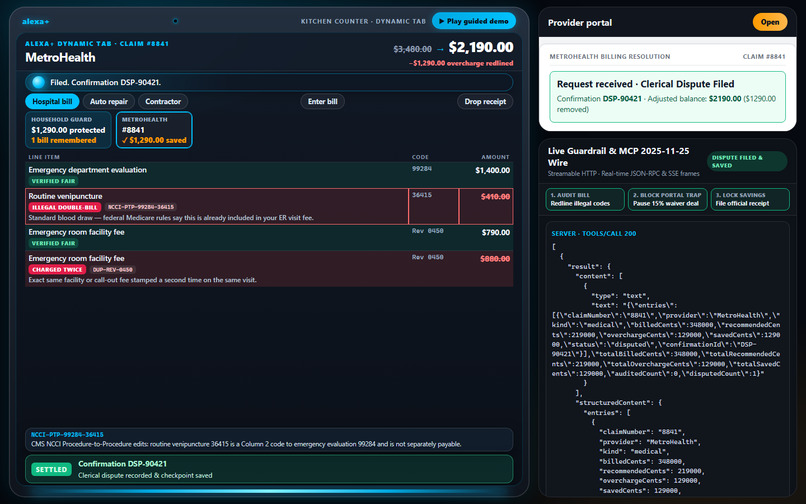Click the ILLEGAL DOUBLE-BILL tag
Viewport: 806px width, 504px height.
[65, 207]
